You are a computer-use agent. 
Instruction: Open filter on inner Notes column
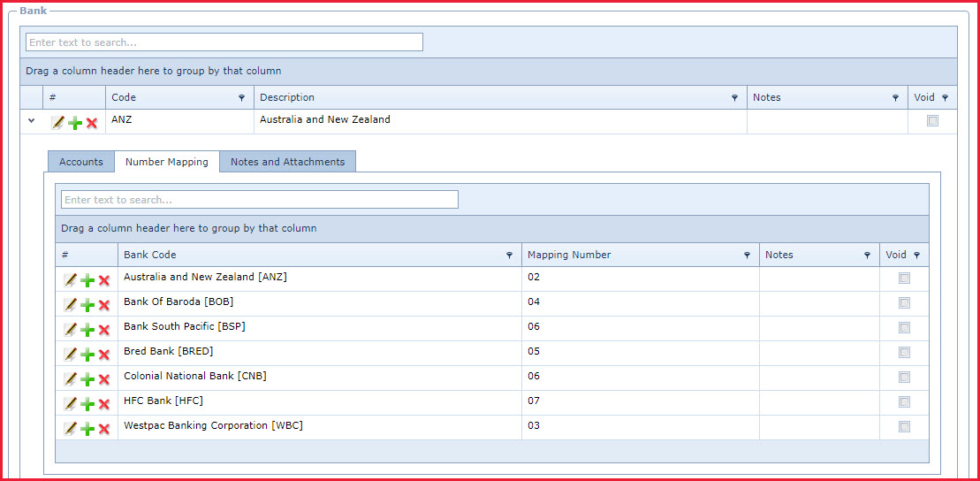(867, 256)
